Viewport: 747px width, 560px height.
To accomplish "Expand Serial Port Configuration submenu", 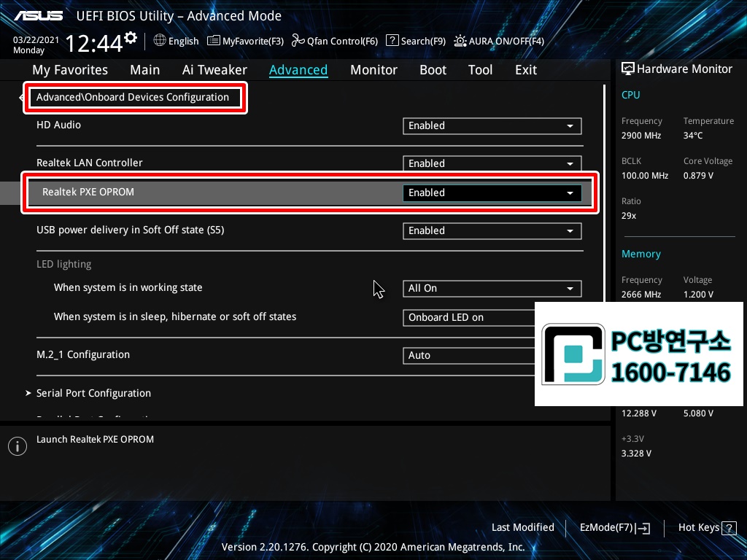I will click(x=93, y=393).
